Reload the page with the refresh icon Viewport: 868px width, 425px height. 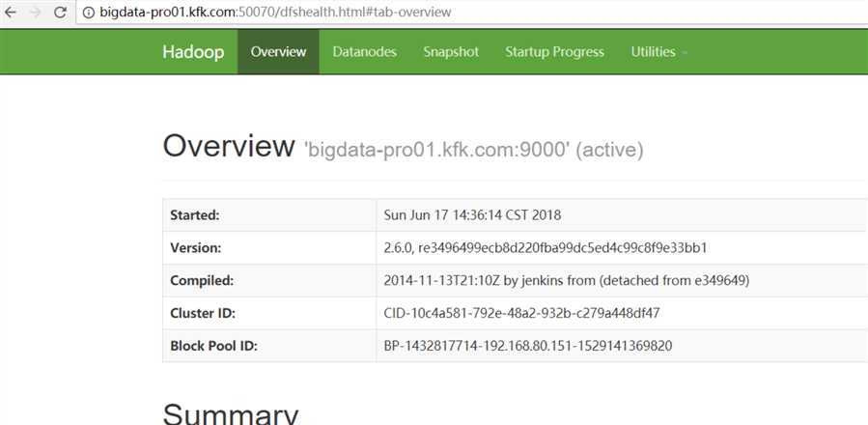tap(60, 12)
